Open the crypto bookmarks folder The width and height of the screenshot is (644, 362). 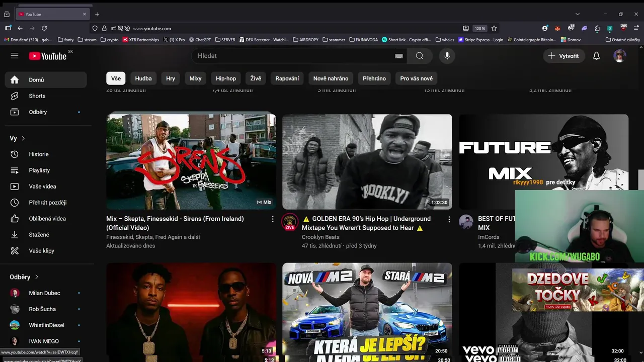tap(110, 40)
